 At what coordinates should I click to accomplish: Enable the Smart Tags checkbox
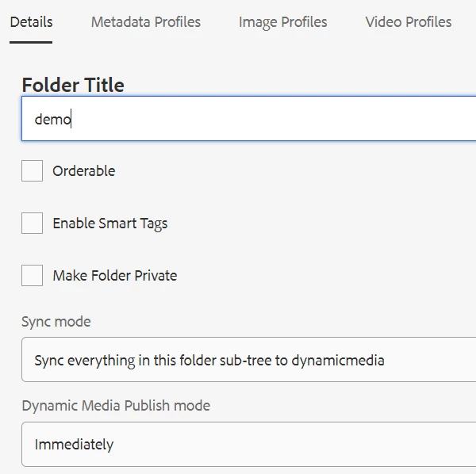[x=33, y=224]
